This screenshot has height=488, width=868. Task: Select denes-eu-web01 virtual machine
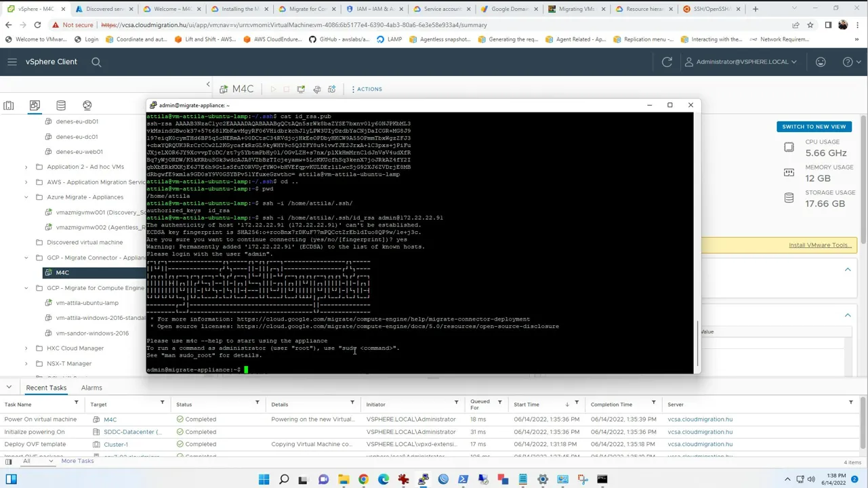[x=79, y=152]
